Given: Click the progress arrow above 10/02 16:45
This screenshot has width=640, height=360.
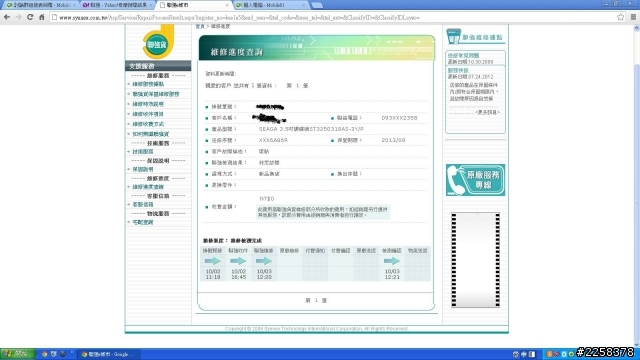Looking at the screenshot, I should pos(238,261).
